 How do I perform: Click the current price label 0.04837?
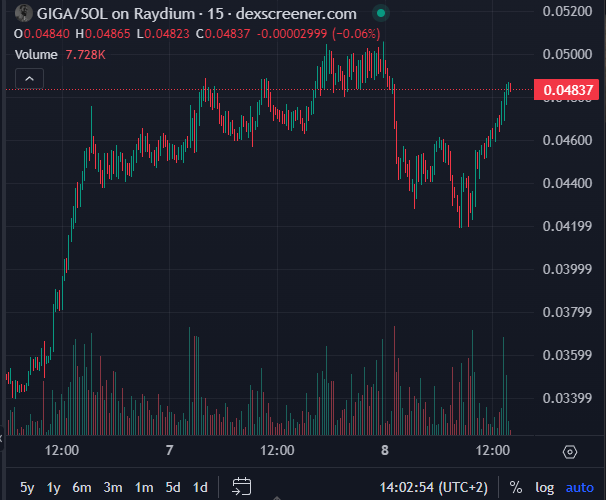click(566, 90)
